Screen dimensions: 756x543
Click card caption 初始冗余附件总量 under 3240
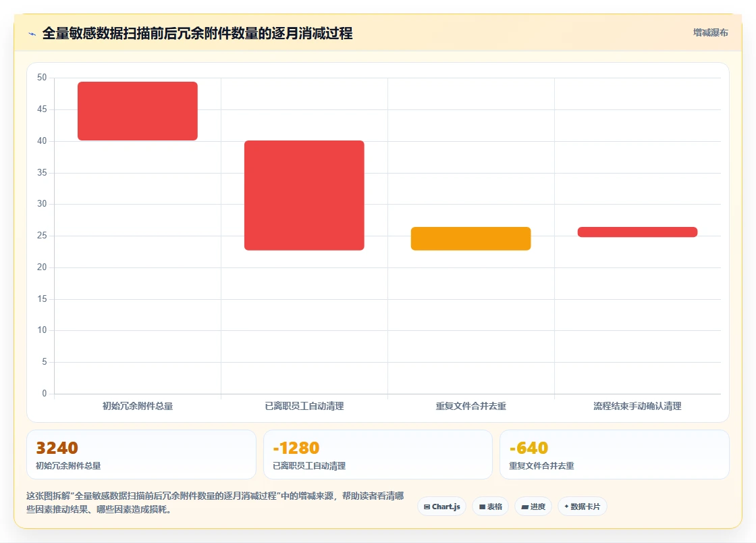click(x=68, y=466)
